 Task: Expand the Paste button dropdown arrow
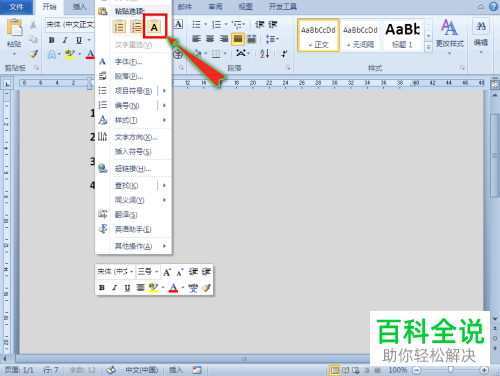click(x=14, y=54)
